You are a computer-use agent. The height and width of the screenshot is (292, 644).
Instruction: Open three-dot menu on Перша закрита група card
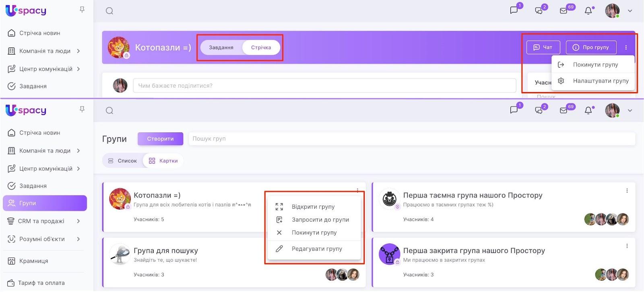click(x=627, y=246)
